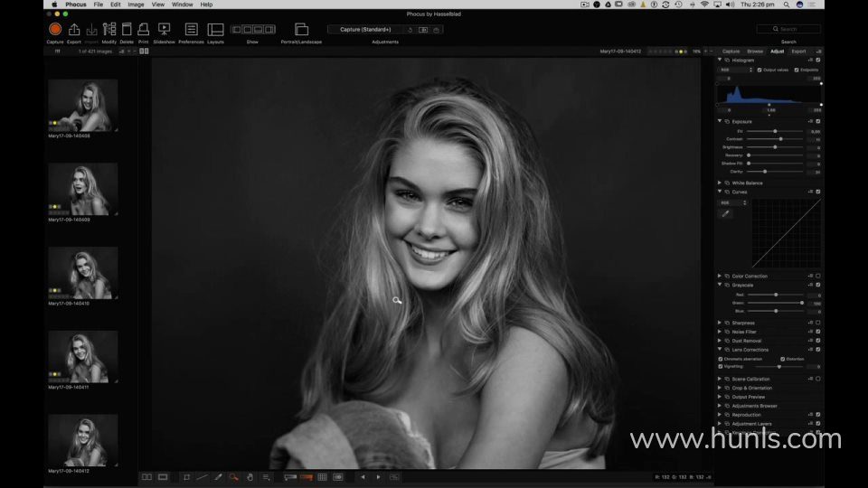Click the toolbar Search field
The image size is (868, 488).
[x=788, y=29]
